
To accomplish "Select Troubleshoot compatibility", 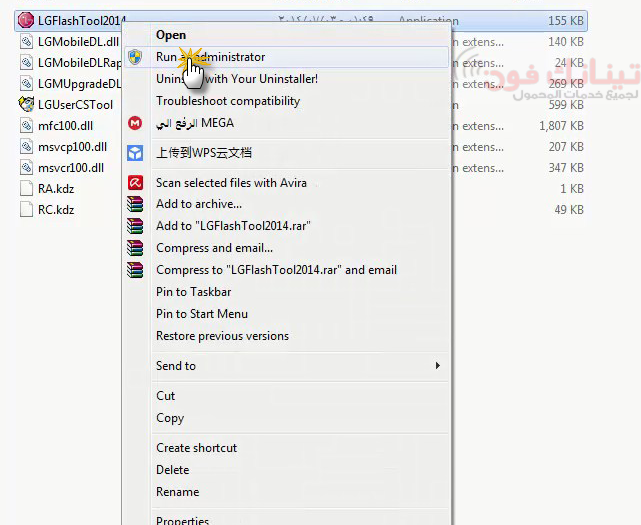I will point(228,101).
